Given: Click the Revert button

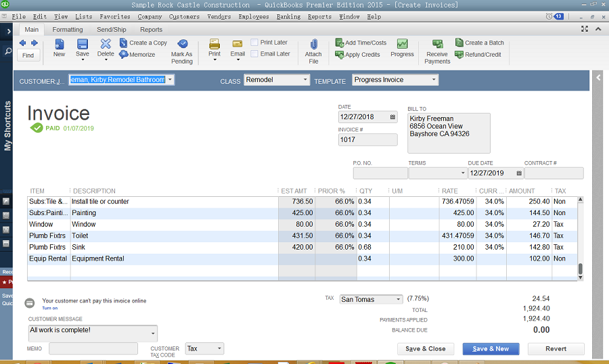Looking at the screenshot, I should coord(556,349).
